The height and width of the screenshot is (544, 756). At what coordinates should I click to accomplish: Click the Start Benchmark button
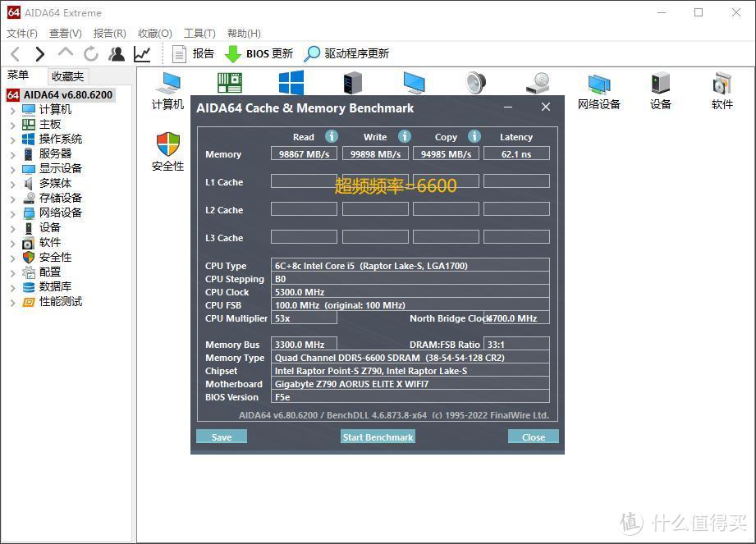[x=378, y=437]
